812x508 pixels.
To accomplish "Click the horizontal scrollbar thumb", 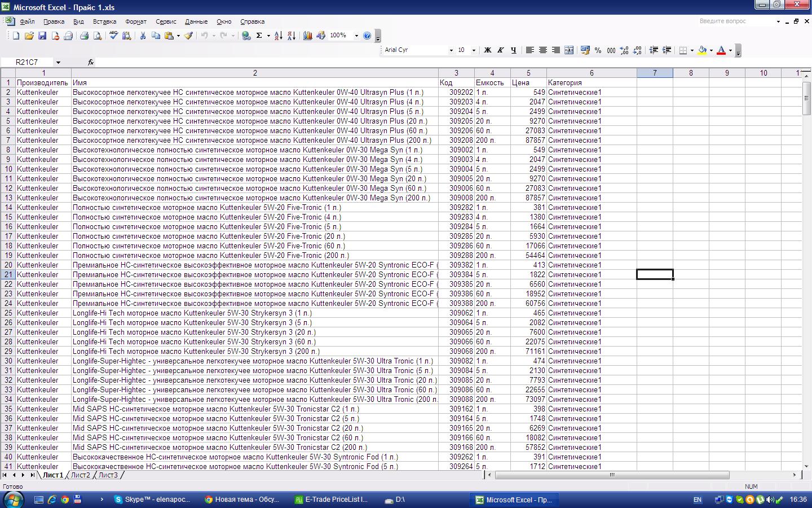I will tap(612, 475).
